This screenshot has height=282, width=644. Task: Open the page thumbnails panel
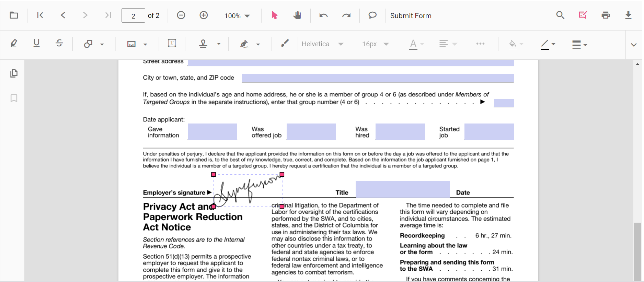coord(14,73)
